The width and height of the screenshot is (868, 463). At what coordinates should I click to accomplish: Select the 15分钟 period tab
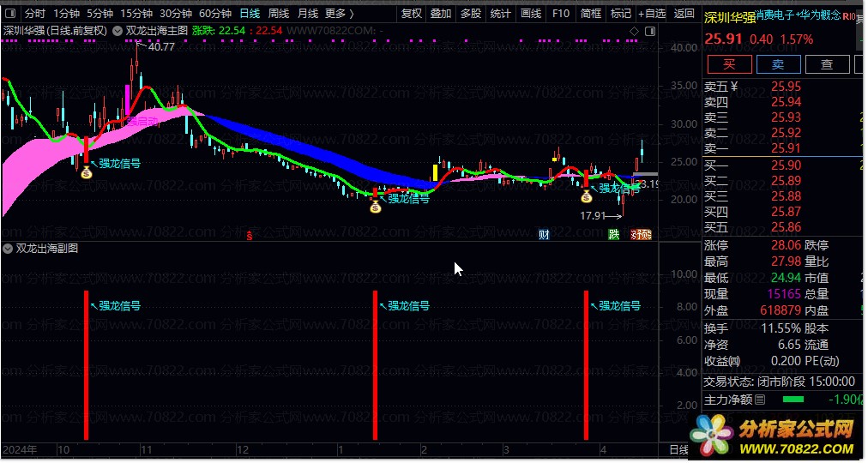point(136,13)
